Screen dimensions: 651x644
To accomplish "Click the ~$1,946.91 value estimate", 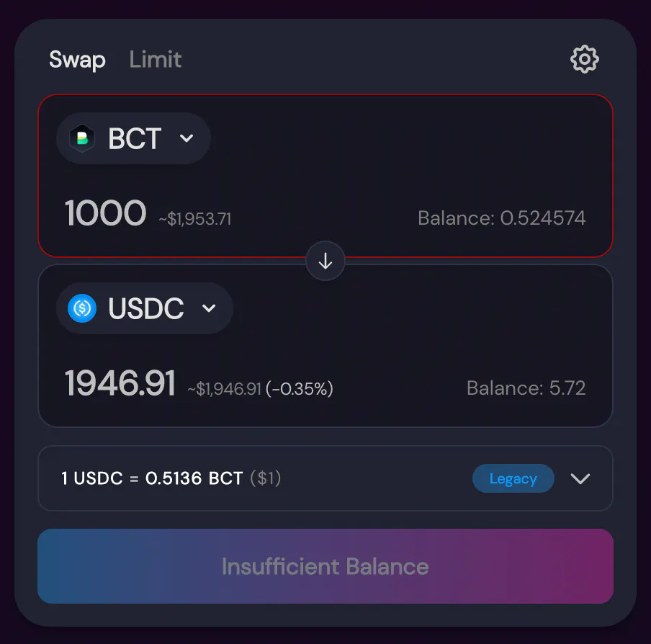I will point(224,390).
